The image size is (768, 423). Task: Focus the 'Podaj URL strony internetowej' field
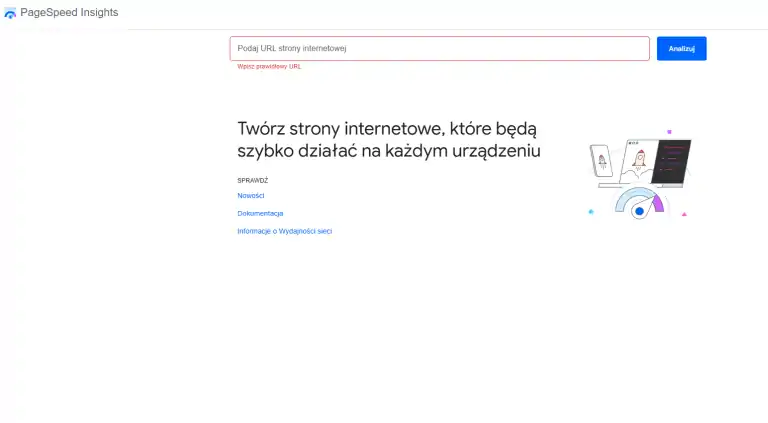pos(439,48)
